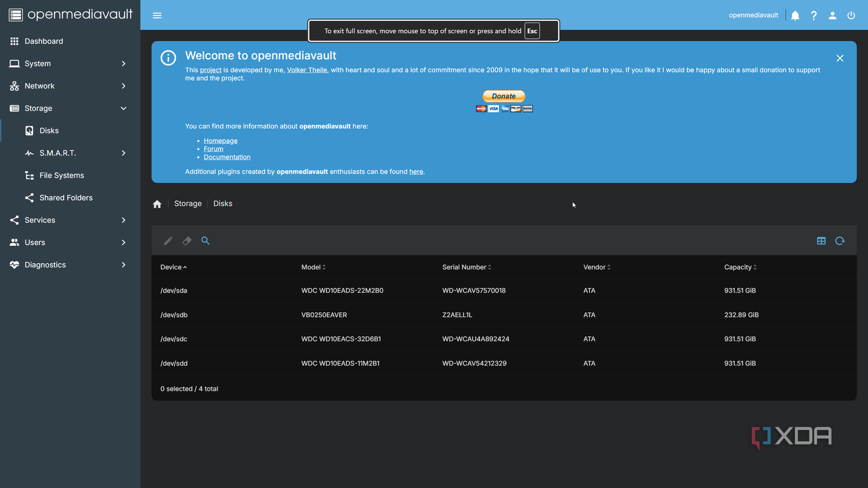This screenshot has width=868, height=488.
Task: Click serial number WD-WCAU4A892424
Action: (476, 339)
